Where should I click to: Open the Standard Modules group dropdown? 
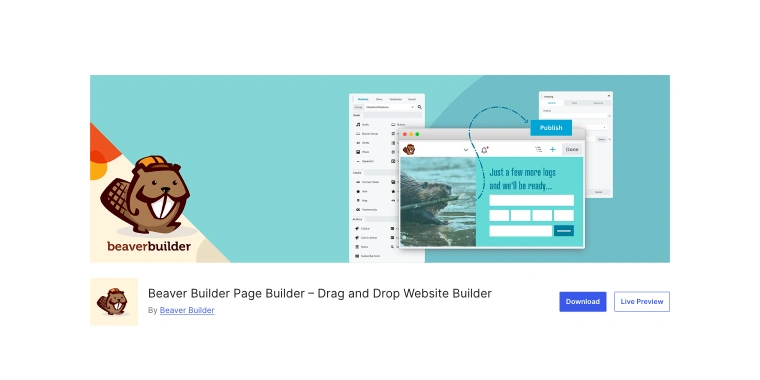(390, 107)
